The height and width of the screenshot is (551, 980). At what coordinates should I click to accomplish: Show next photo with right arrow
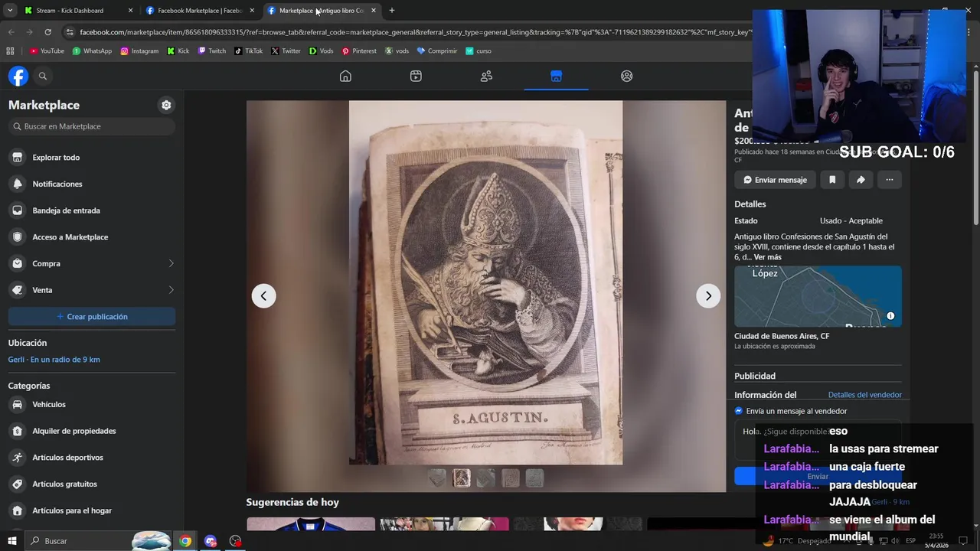708,296
